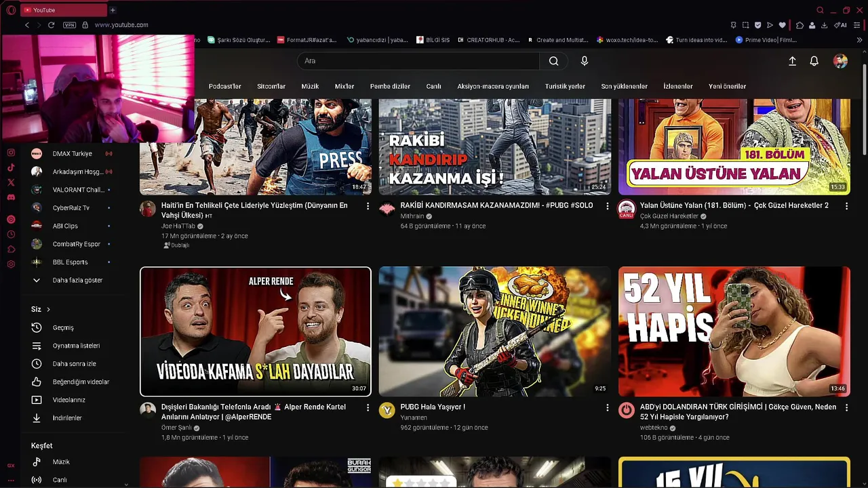Select the Aksiyon-macera oyunları chip
The width and height of the screenshot is (868, 488).
pyautogui.click(x=493, y=87)
